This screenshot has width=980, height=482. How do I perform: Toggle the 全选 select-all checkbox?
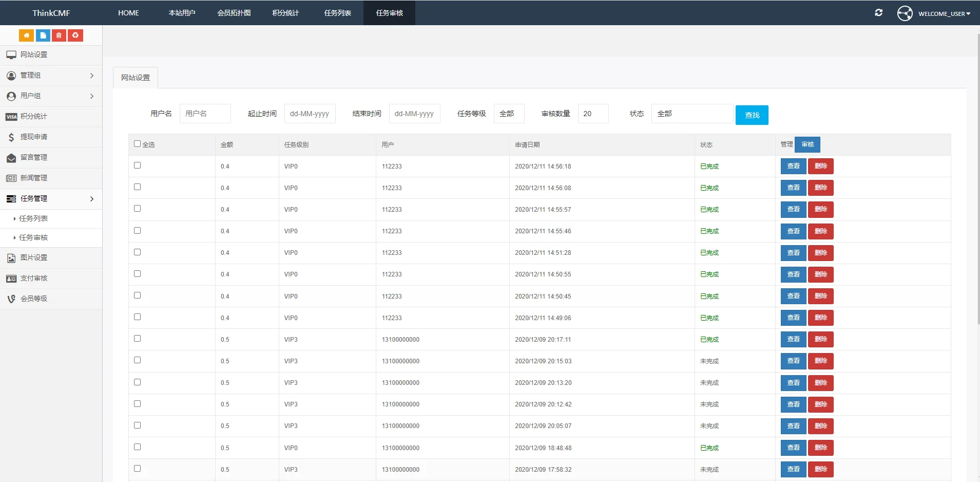pyautogui.click(x=137, y=144)
